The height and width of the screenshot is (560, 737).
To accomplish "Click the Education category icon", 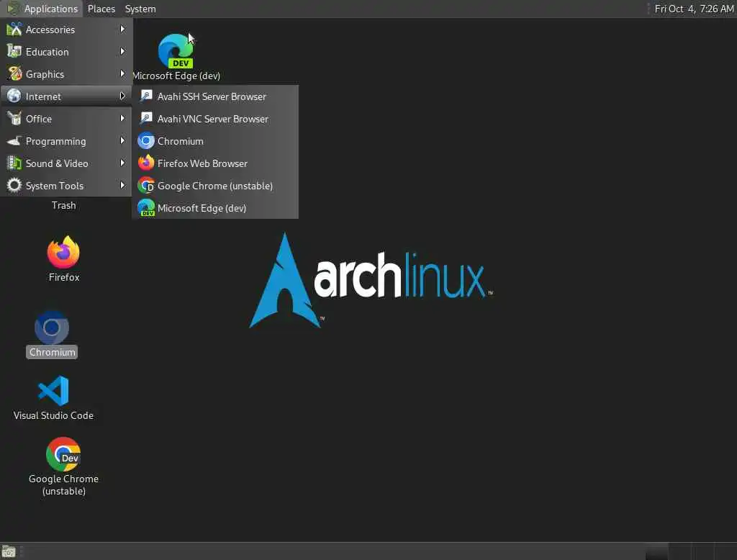I will (14, 51).
